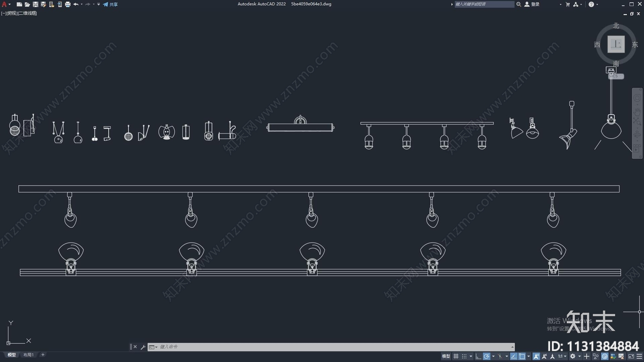Viewport: 644px width, 362px height.
Task: Click the 共享 share button
Action: pos(110,4)
